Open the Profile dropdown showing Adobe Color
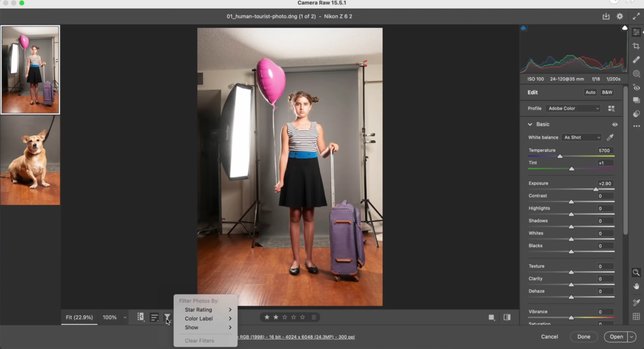This screenshot has width=644, height=349. coord(573,108)
